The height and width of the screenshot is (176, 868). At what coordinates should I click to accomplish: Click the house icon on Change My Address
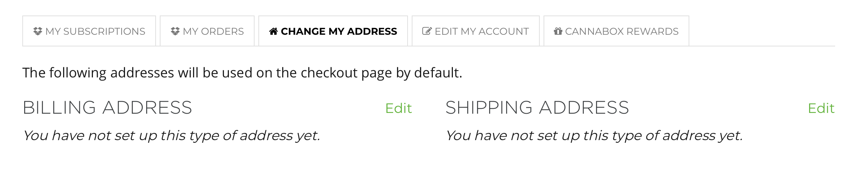click(x=273, y=31)
